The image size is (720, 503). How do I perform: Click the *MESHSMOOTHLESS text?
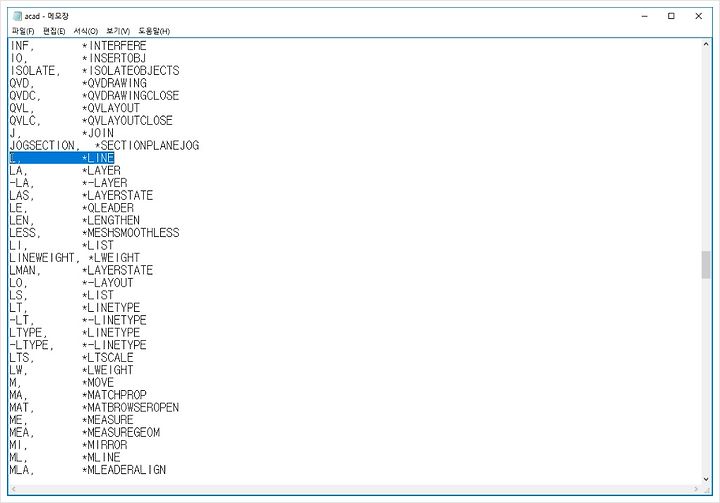coord(130,233)
